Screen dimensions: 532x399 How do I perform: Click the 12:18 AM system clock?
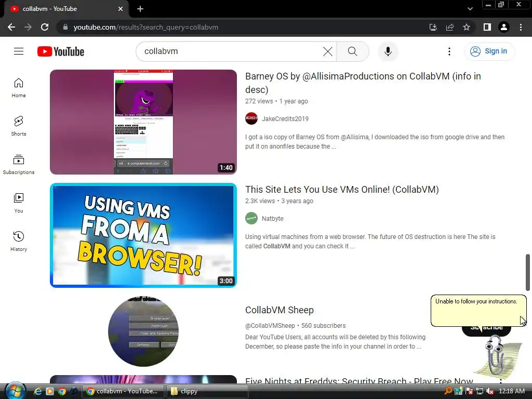[x=512, y=391]
